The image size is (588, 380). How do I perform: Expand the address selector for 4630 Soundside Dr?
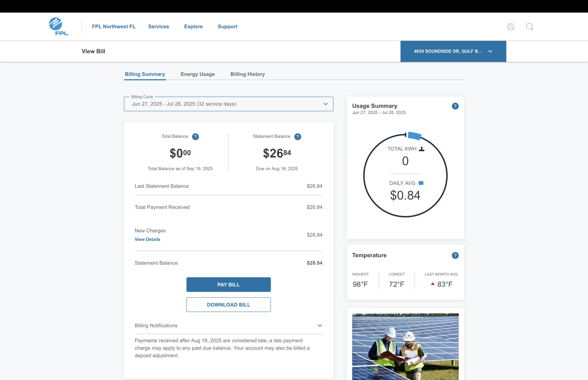coord(453,51)
